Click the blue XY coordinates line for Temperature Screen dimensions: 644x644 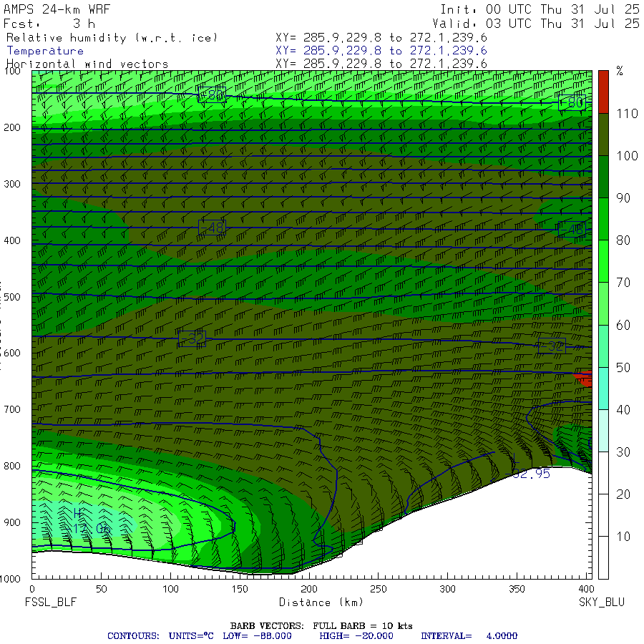click(381, 51)
